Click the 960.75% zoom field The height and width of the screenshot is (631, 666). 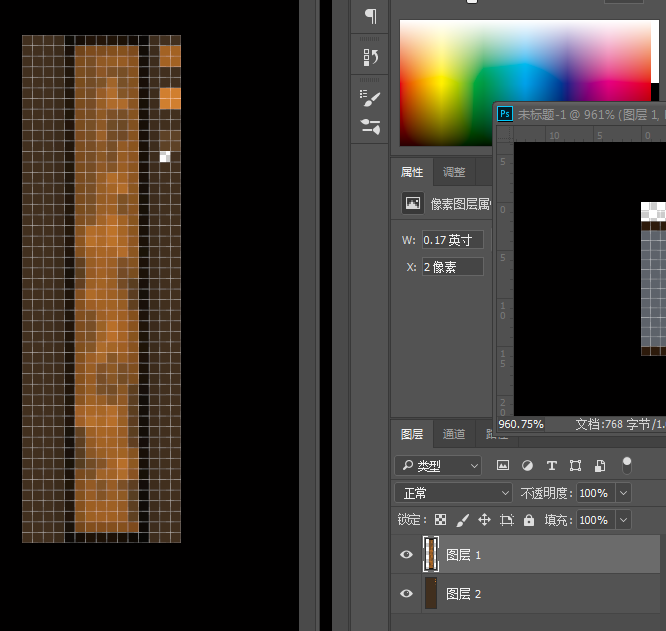click(521, 424)
